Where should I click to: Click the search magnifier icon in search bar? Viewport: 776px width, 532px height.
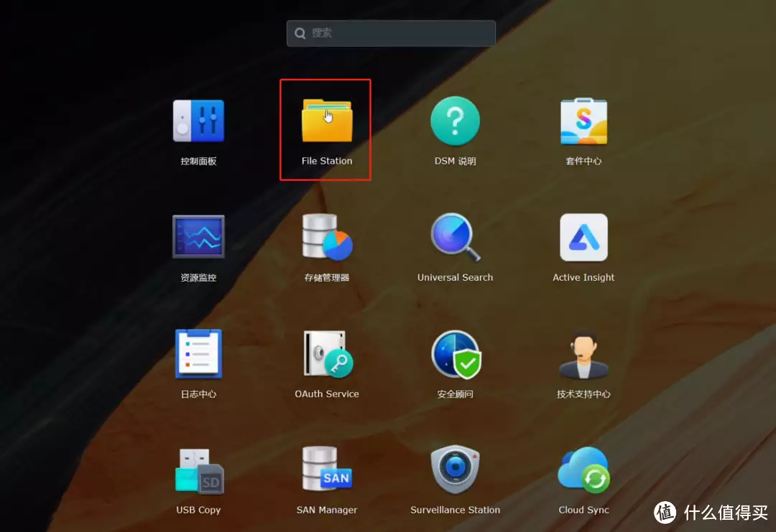pos(300,33)
